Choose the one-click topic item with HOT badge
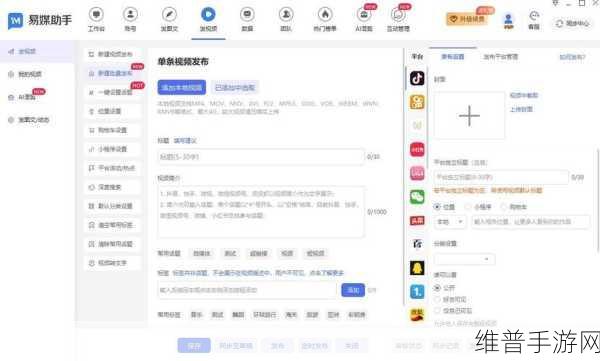 pyautogui.click(x=112, y=92)
